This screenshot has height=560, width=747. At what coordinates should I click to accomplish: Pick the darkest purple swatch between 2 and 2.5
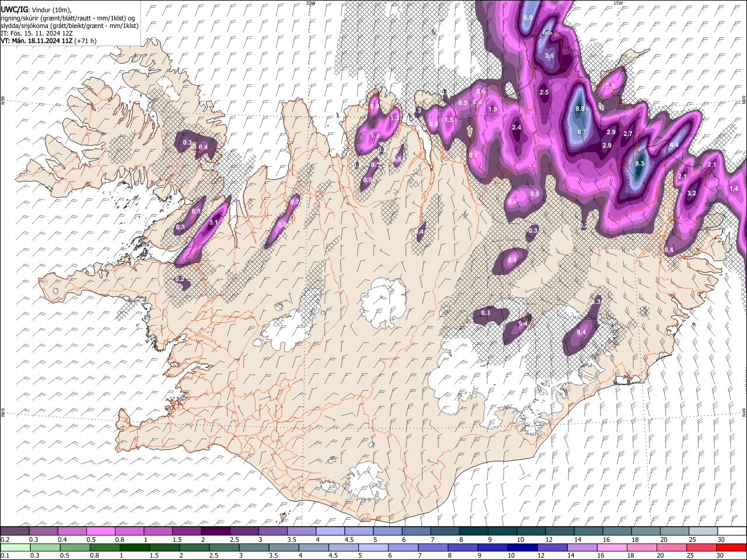pos(215,531)
